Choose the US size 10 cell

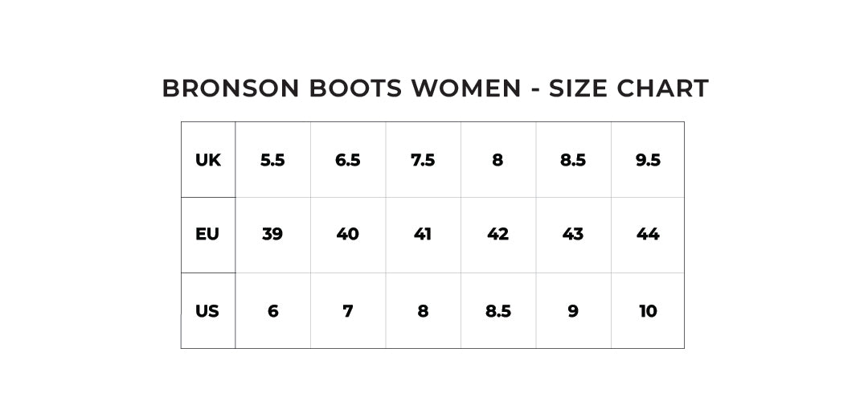click(x=648, y=311)
